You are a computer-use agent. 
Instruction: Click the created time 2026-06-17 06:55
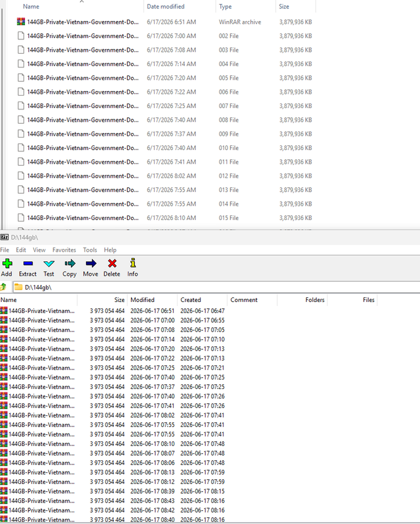[x=202, y=320]
